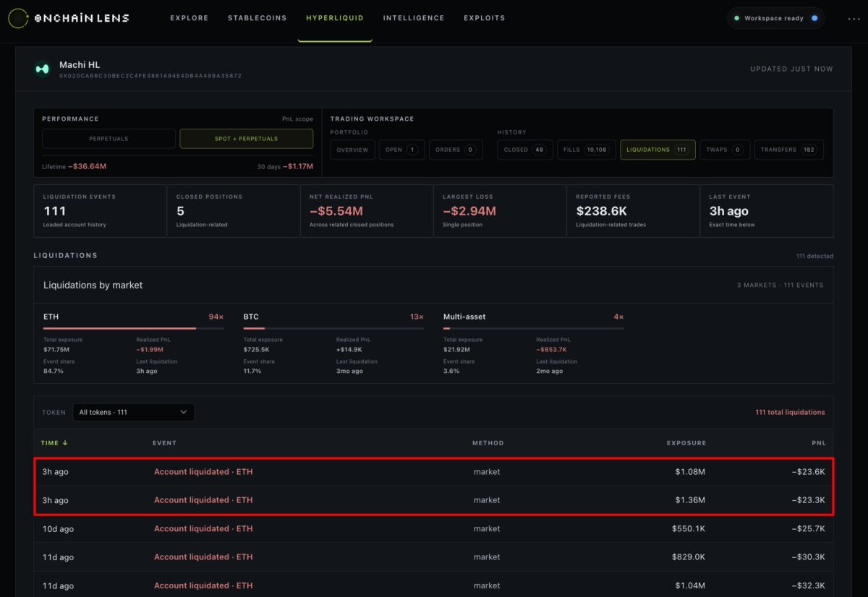The width and height of the screenshot is (868, 597).
Task: Open the CLOSED history tab
Action: pos(525,150)
